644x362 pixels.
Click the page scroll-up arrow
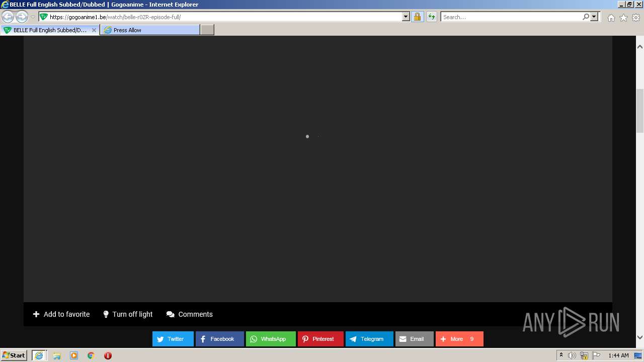click(640, 47)
